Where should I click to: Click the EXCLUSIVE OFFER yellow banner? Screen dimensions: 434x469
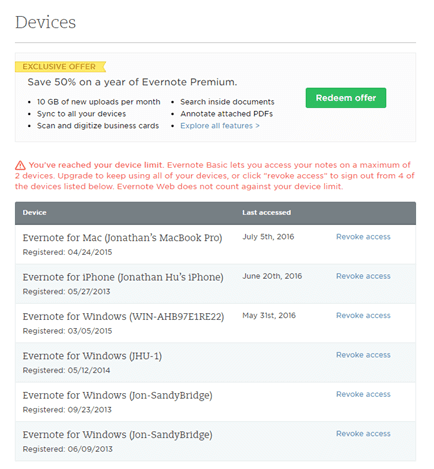60,67
